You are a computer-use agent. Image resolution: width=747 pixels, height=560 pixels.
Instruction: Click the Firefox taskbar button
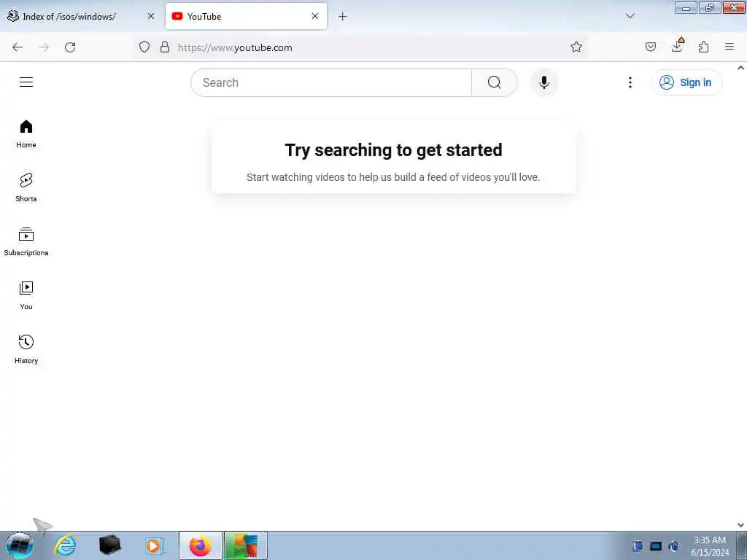[x=200, y=545]
